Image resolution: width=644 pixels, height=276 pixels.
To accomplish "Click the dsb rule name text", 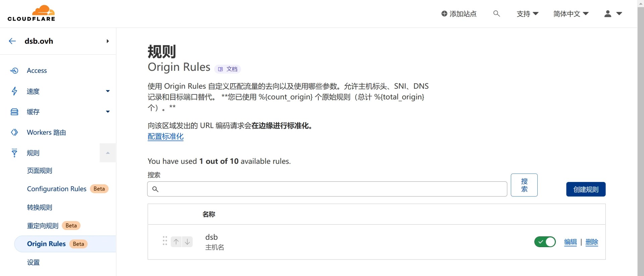I will tap(211, 237).
